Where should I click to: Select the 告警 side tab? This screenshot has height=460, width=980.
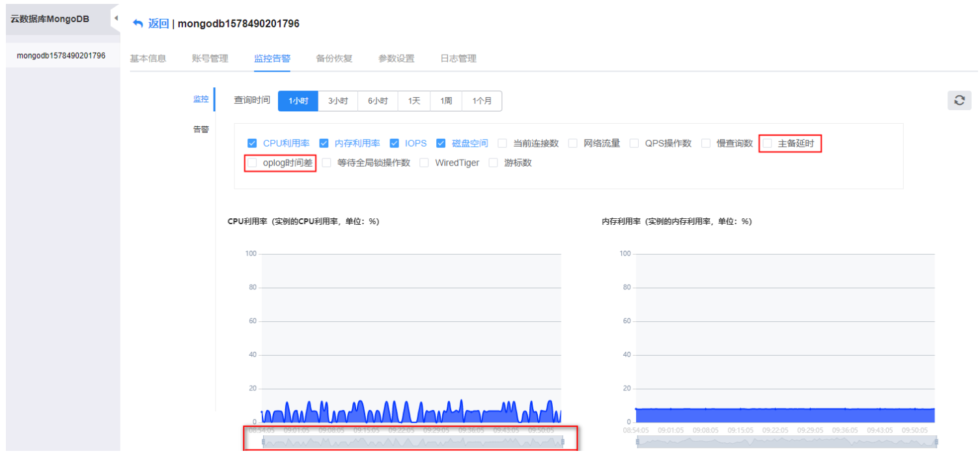tap(201, 130)
